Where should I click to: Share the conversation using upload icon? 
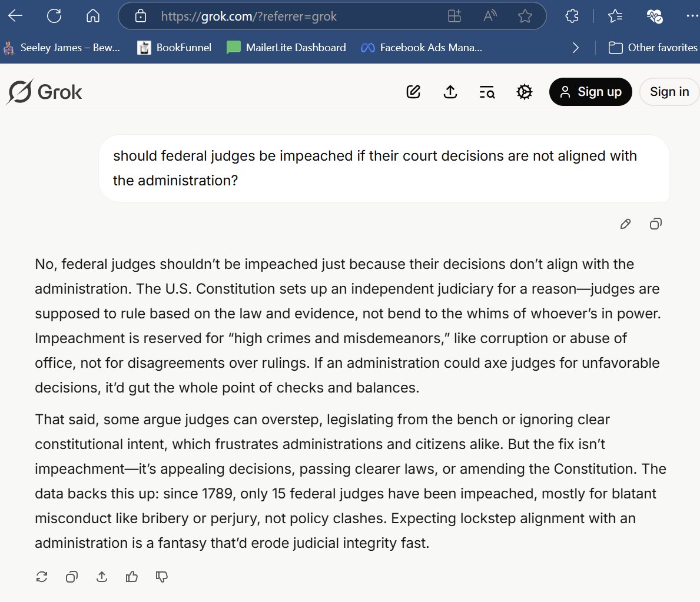tap(450, 91)
